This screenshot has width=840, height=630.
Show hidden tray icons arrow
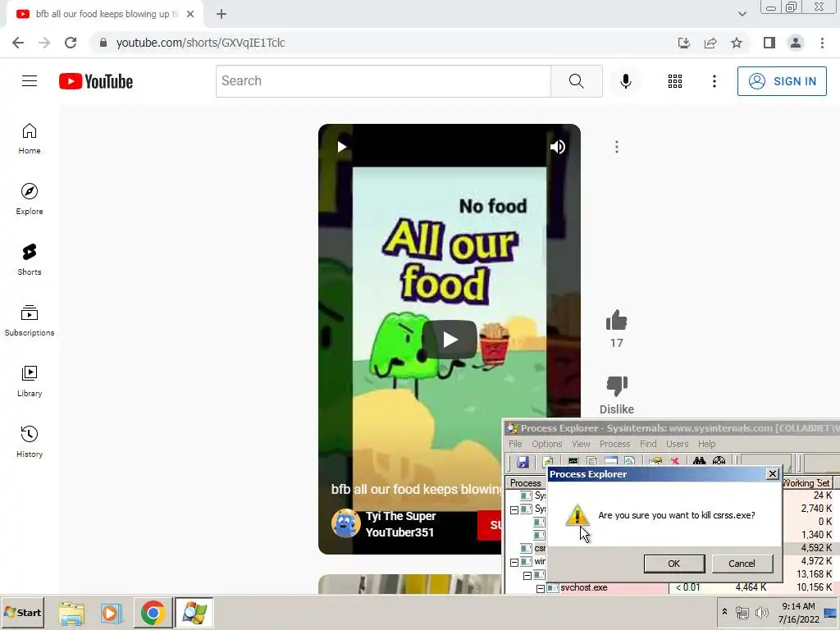(724, 611)
